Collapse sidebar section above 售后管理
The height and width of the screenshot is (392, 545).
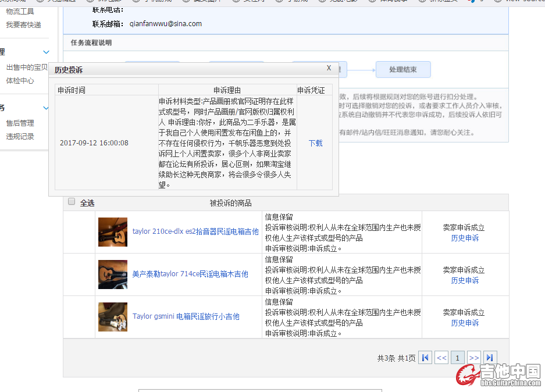pyautogui.click(x=46, y=108)
